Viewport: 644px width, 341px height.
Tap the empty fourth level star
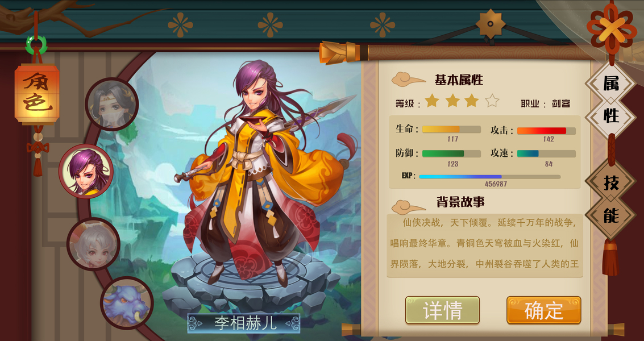click(x=492, y=101)
